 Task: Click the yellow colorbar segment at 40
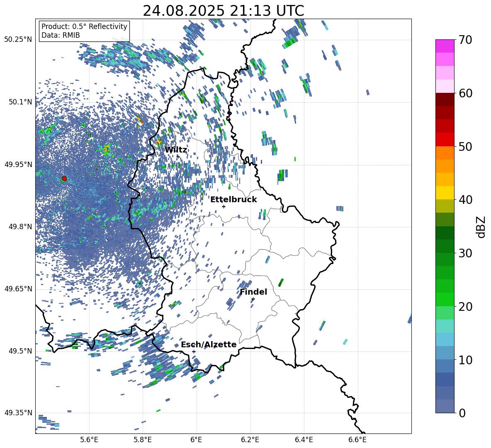[x=445, y=193]
